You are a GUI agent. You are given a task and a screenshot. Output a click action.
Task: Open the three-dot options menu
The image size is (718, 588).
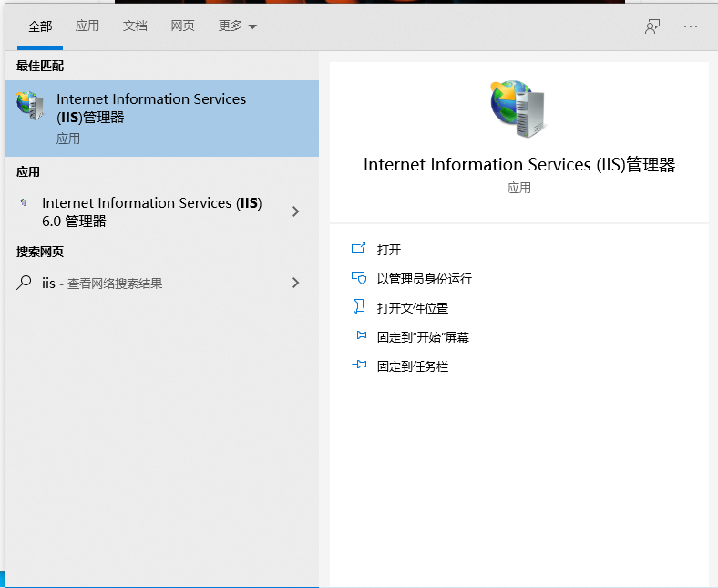[690, 26]
